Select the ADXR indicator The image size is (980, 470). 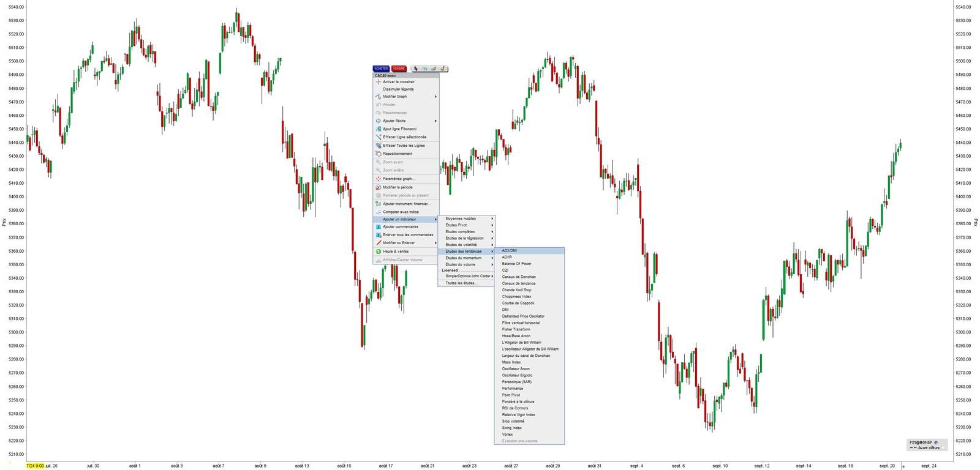pyautogui.click(x=529, y=257)
